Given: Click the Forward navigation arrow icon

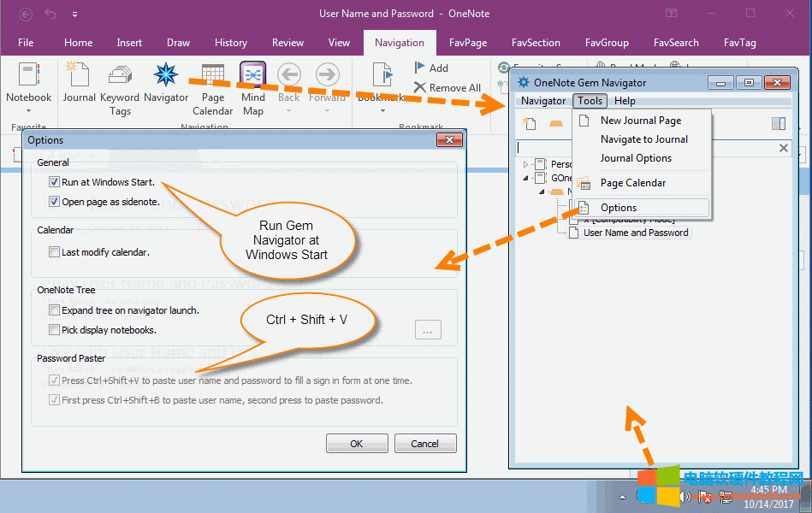Looking at the screenshot, I should click(327, 75).
